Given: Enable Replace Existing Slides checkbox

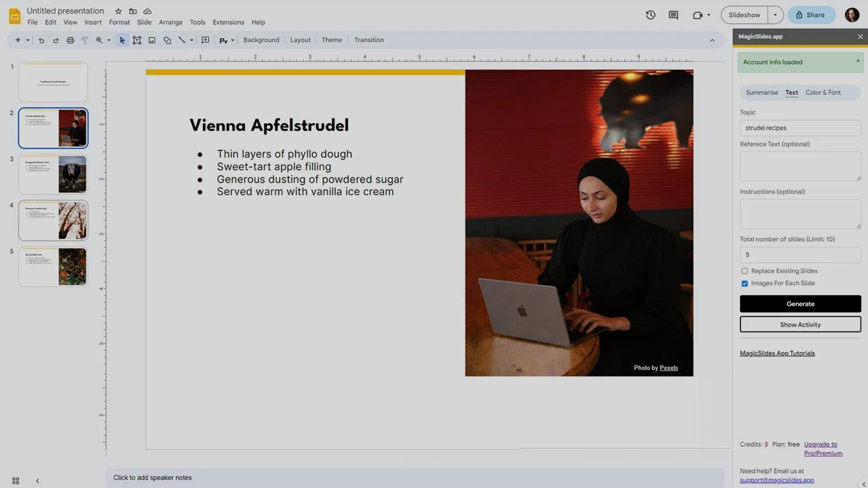Looking at the screenshot, I should coord(745,271).
